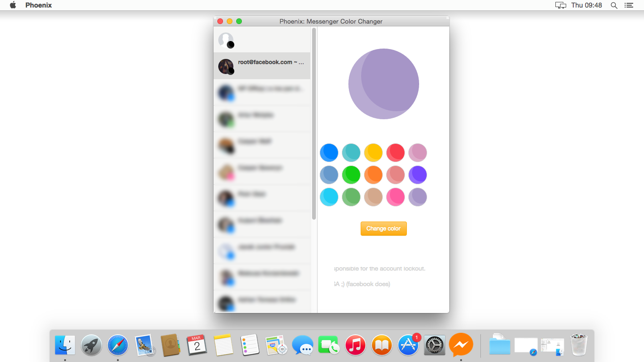This screenshot has width=644, height=362.
Task: Pick the bright green color swatch
Action: point(351,175)
